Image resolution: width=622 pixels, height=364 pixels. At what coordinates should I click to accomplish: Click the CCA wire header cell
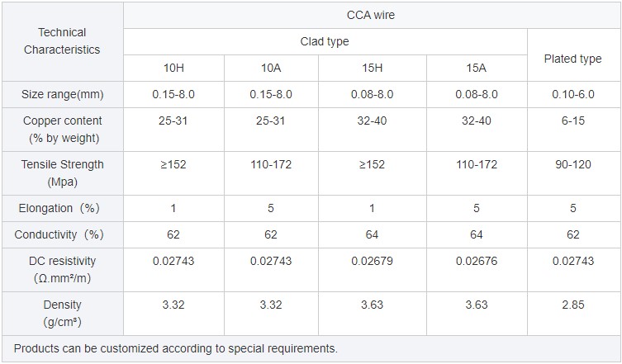(372, 15)
